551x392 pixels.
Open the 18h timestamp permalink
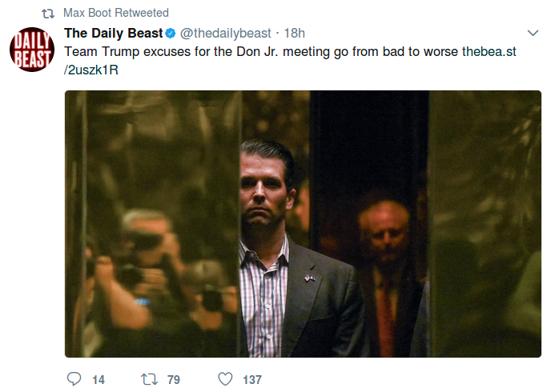pos(295,34)
